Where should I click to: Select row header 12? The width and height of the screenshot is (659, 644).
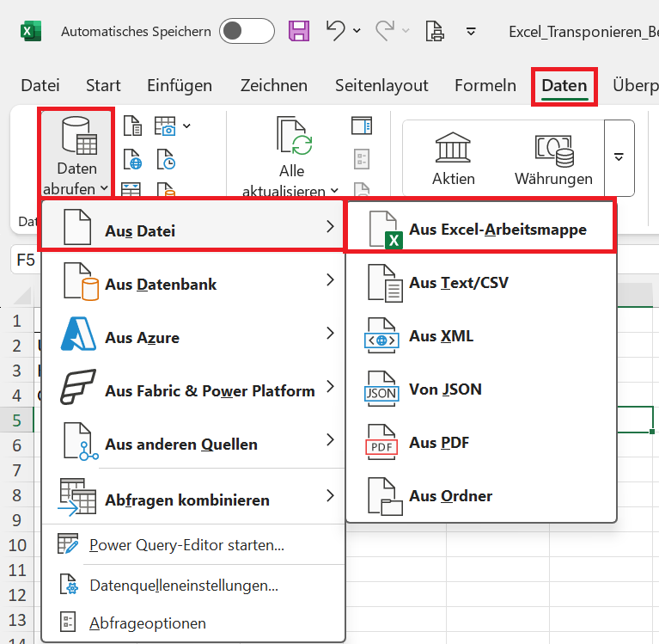coord(17,595)
